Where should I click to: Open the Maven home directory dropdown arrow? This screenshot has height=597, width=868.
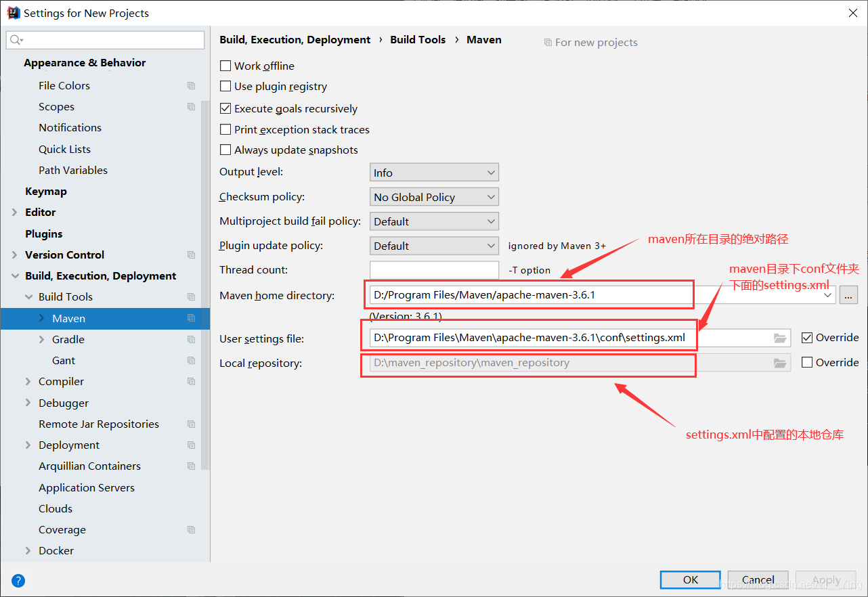tap(827, 295)
